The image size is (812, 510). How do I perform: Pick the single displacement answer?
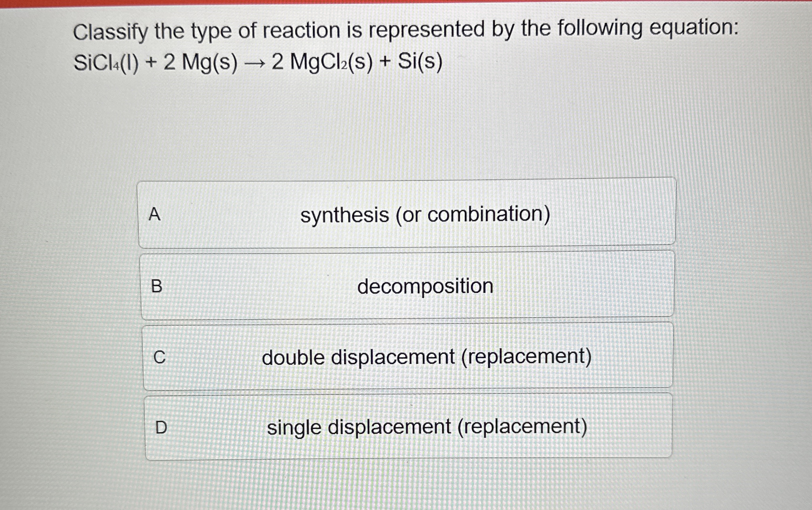coord(428,427)
